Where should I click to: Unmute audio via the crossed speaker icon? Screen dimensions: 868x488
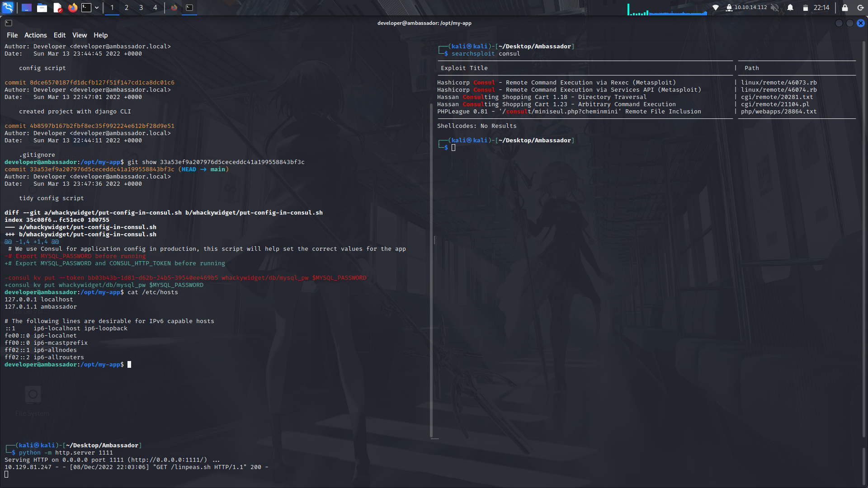[774, 8]
